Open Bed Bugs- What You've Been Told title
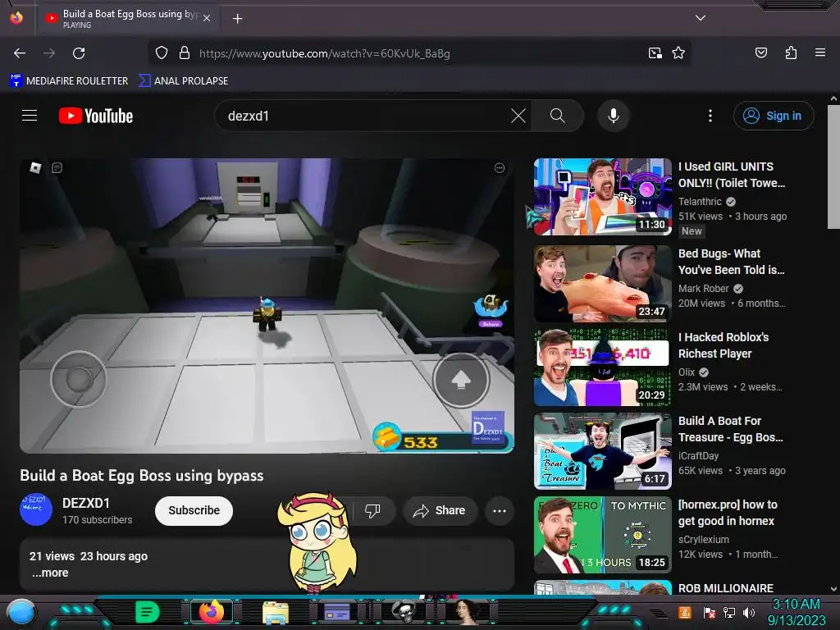 [731, 262]
